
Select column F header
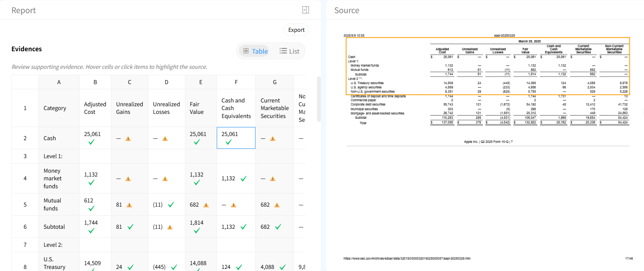click(x=236, y=82)
